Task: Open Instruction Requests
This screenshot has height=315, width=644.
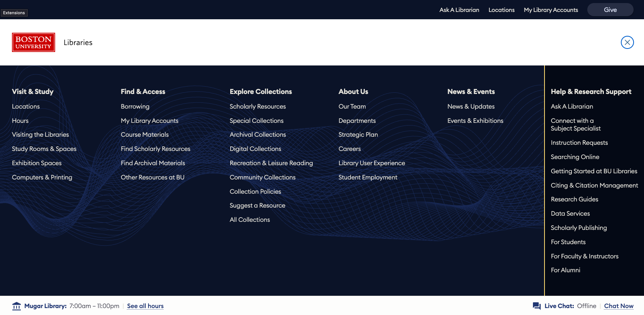Action: (x=579, y=142)
